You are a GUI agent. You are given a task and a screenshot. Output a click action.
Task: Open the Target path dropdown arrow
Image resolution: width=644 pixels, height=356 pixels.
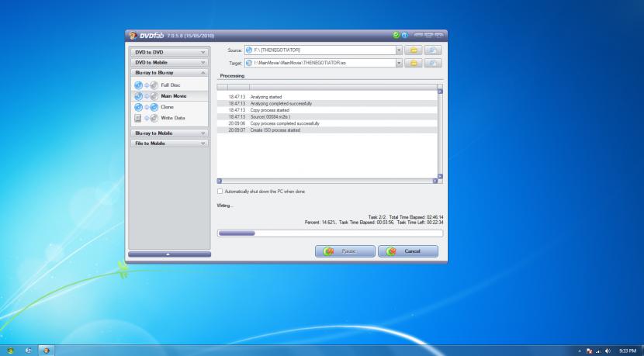tap(399, 63)
